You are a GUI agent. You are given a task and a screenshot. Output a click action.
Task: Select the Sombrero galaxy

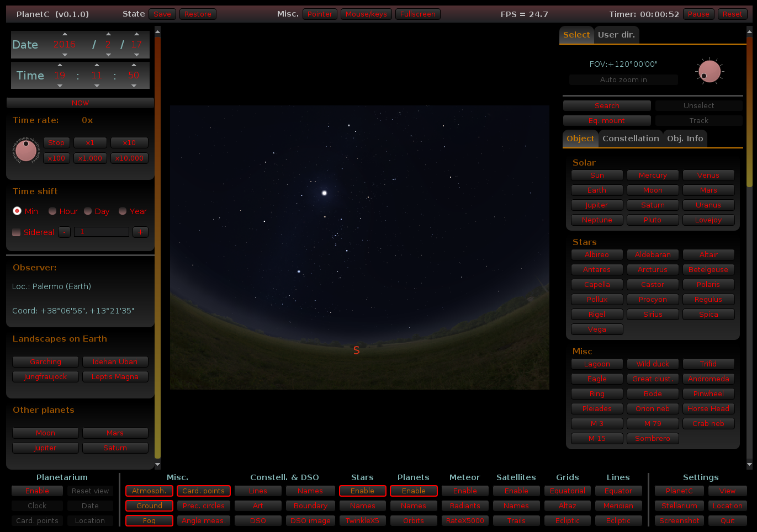click(653, 439)
